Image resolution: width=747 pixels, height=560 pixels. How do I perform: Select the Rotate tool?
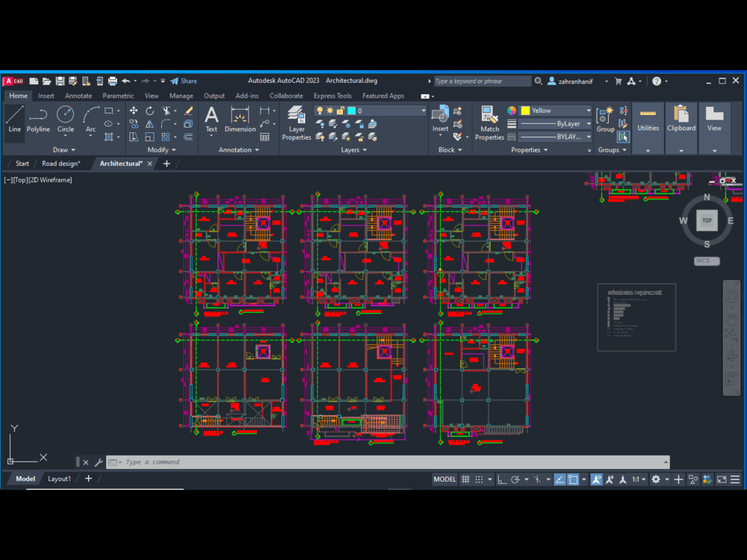(x=149, y=111)
